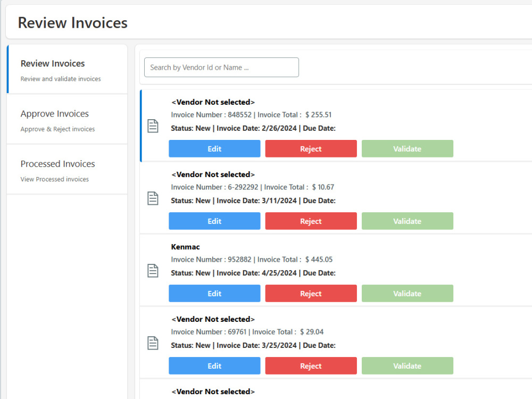532x399 pixels.
Task: Go to Processed Invoices section
Action: 67,170
